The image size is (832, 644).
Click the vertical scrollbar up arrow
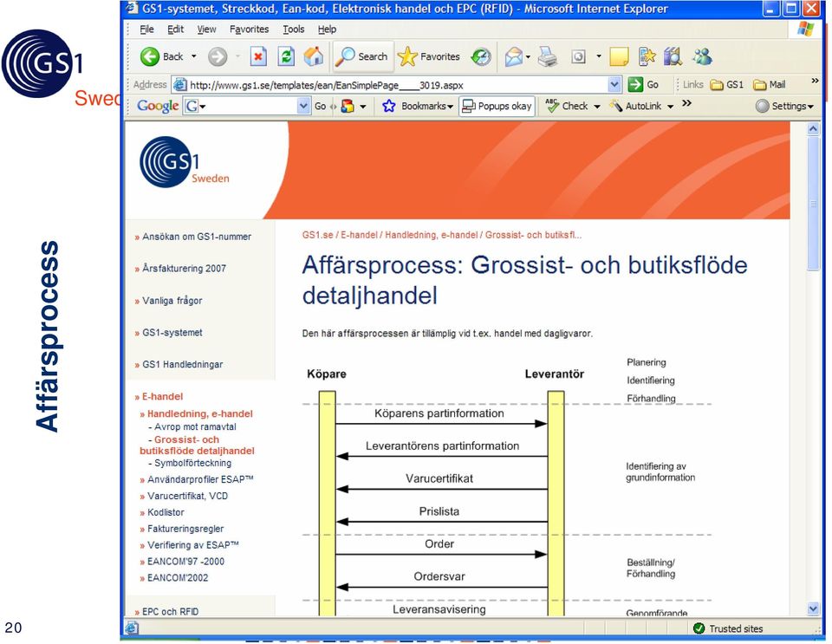click(813, 128)
